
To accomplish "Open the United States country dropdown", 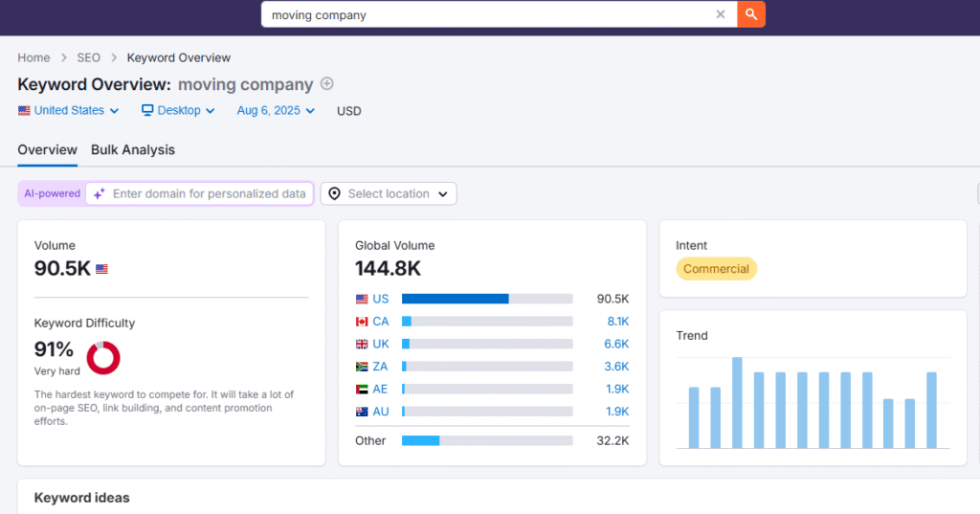I will tap(69, 111).
